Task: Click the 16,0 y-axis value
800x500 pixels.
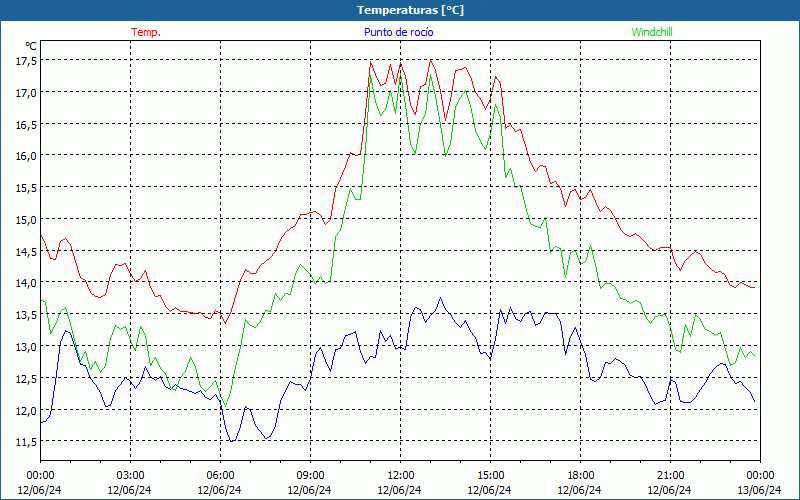Action: (x=26, y=156)
